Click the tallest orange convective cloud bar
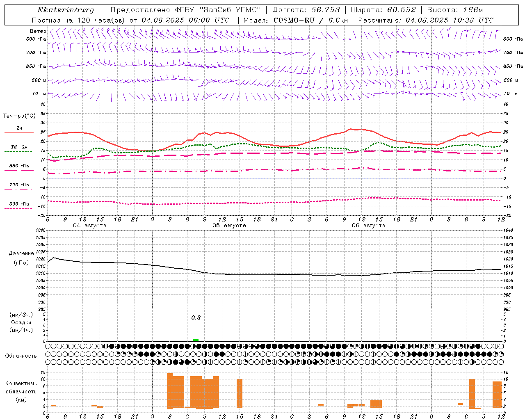525x420 pixels. coord(170,391)
